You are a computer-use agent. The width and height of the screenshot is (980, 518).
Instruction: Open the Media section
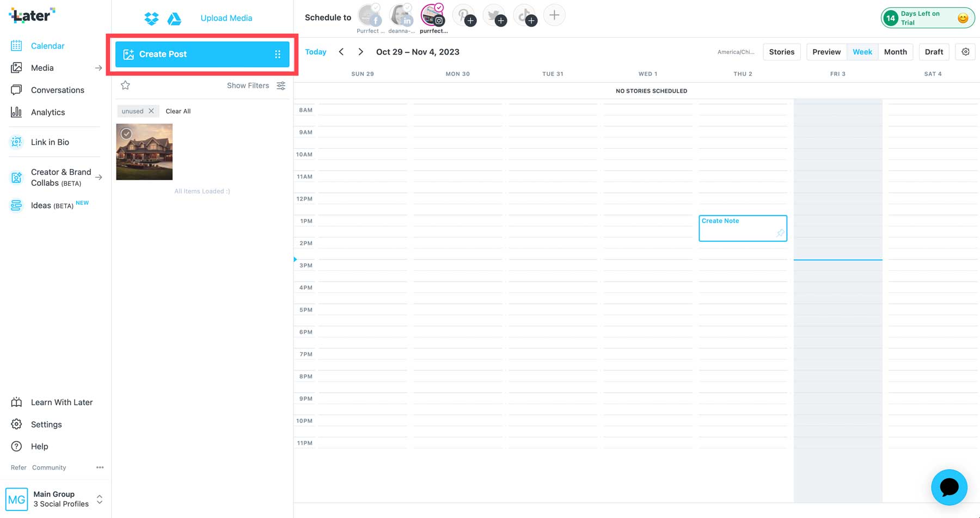pyautogui.click(x=42, y=68)
